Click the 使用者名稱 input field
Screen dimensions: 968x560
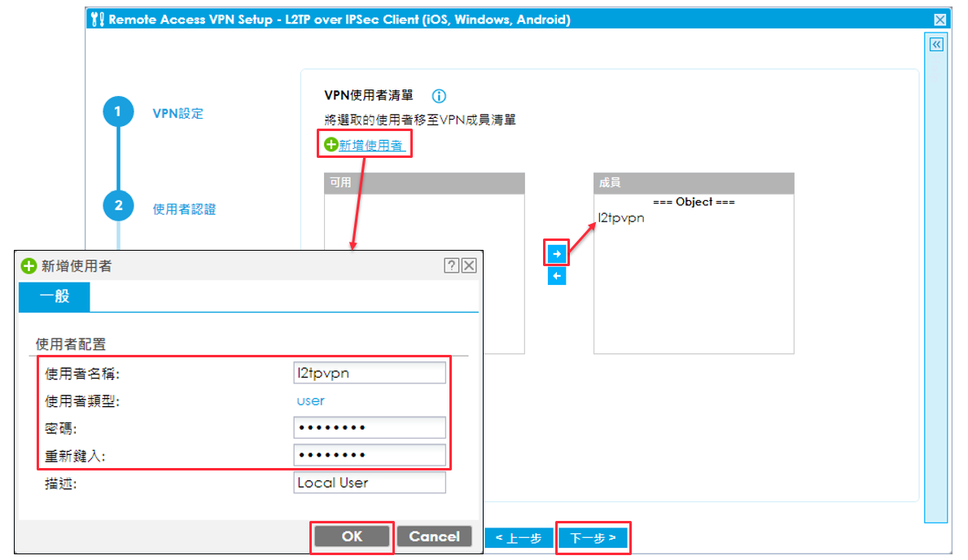pyautogui.click(x=369, y=373)
